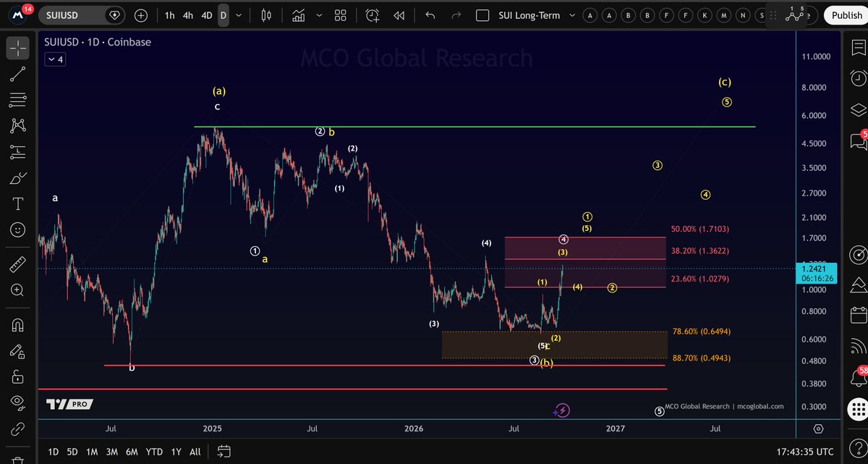Select the ruler measure tool
Viewport: 868px width, 464px height.
(18, 263)
